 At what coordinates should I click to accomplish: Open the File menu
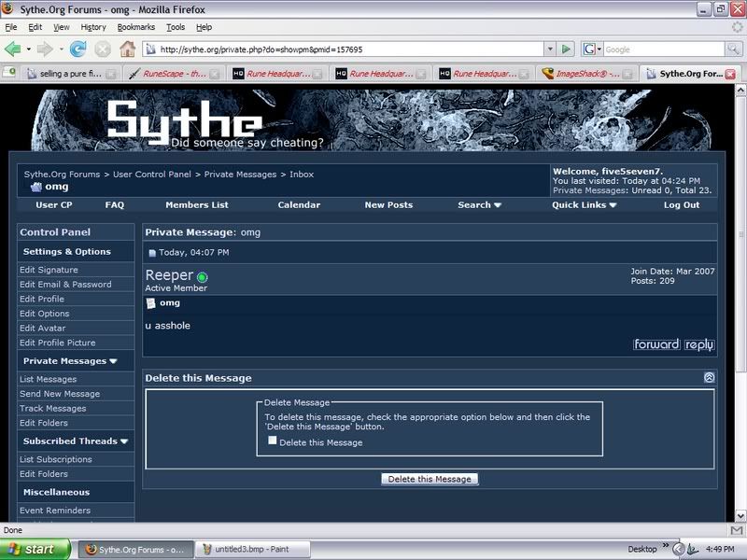click(11, 27)
